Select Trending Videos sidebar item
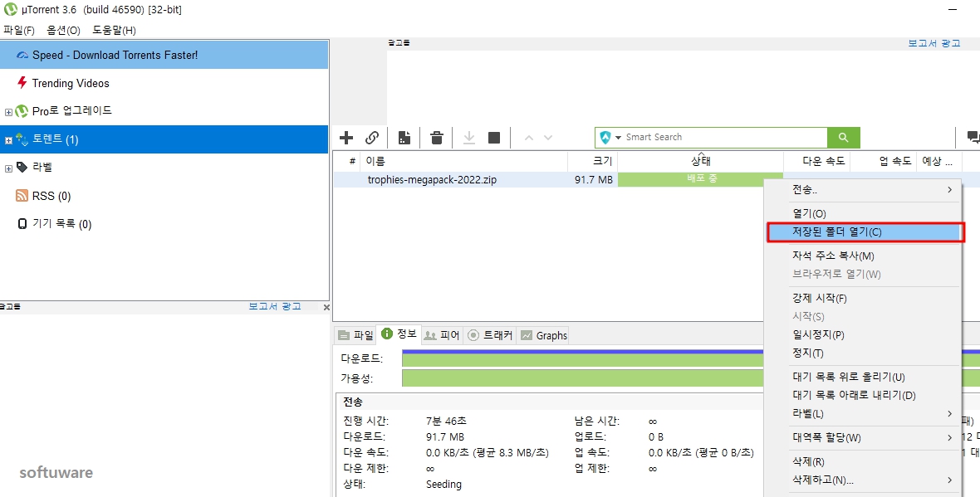Viewport: 980px width, 497px height. 164,83
